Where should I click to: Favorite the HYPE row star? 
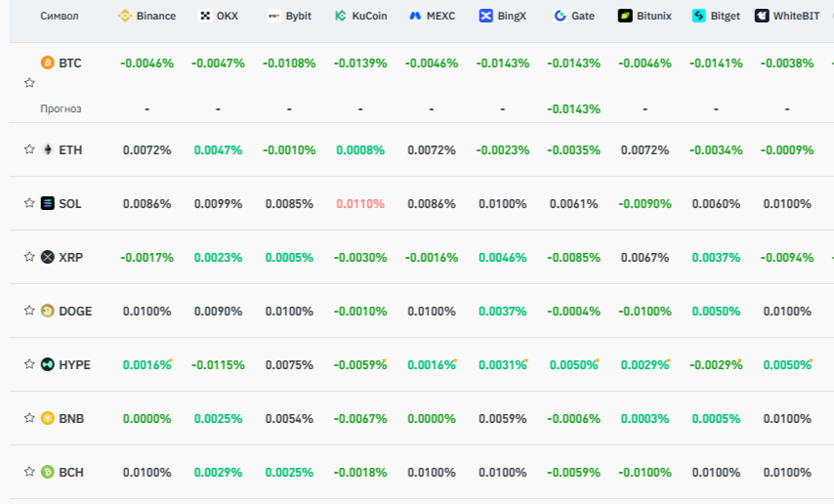[x=29, y=364]
